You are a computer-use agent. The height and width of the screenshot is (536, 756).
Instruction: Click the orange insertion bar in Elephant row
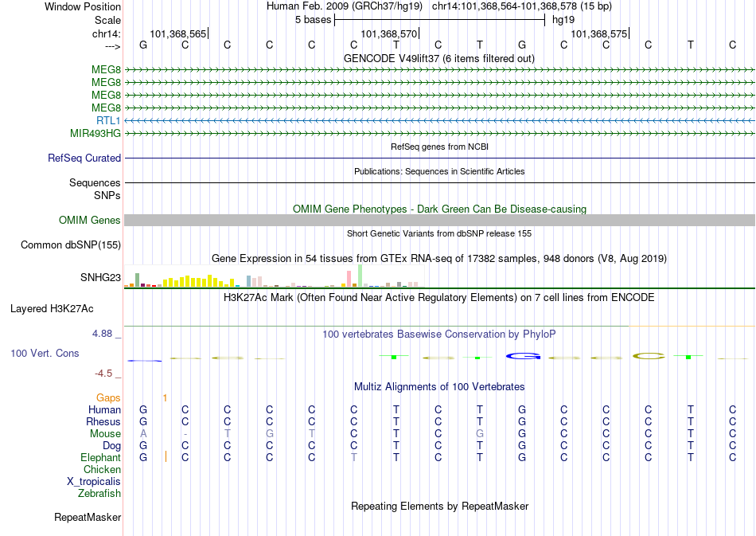[x=166, y=456]
